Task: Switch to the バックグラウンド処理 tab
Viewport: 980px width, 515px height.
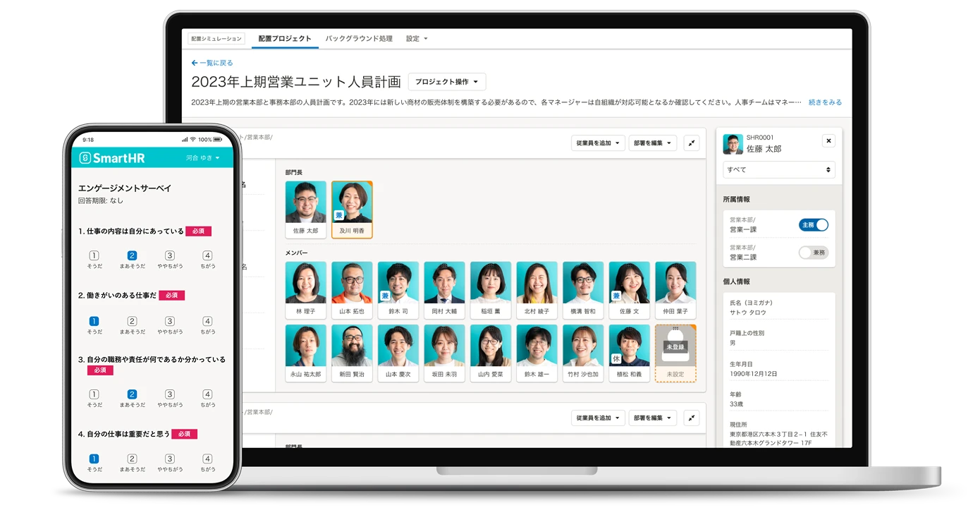Action: tap(359, 39)
